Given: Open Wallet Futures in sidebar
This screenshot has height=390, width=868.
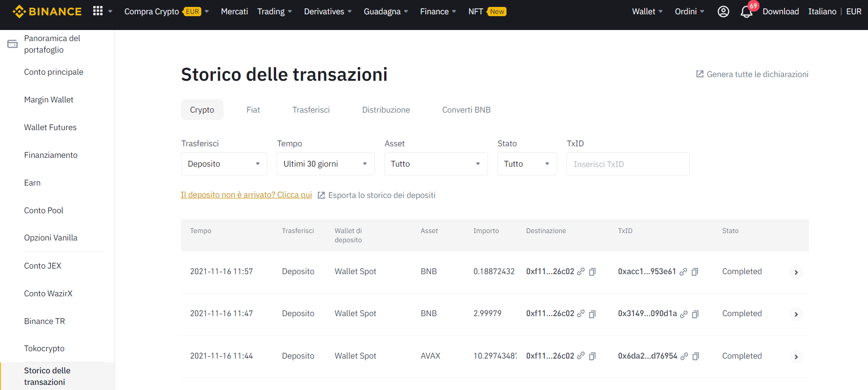Looking at the screenshot, I should point(50,127).
